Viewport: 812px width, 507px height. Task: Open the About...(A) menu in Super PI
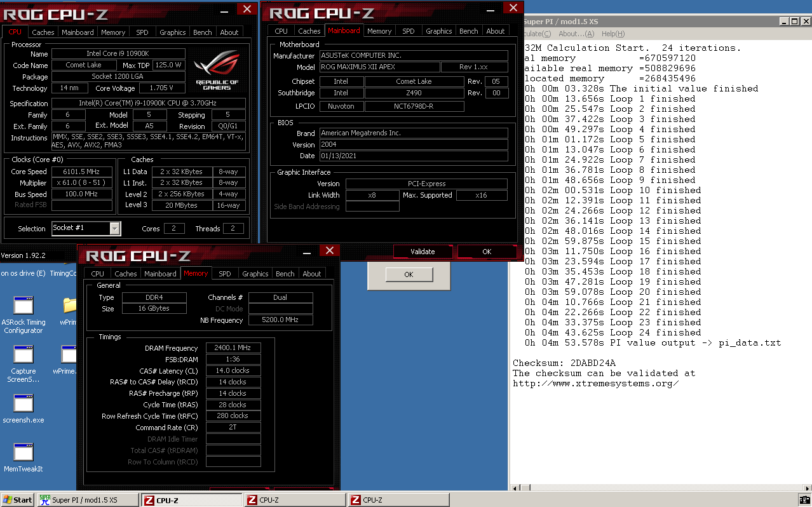pyautogui.click(x=576, y=34)
